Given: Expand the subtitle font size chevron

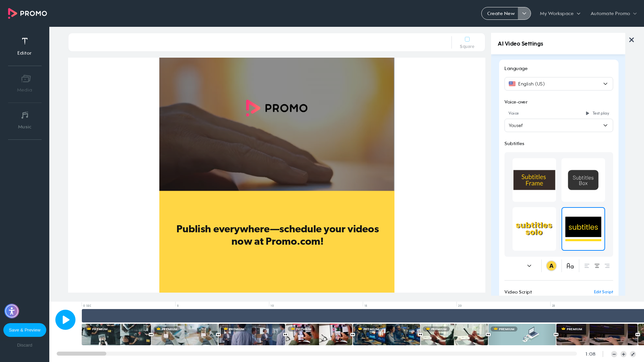Looking at the screenshot, I should pos(529,266).
